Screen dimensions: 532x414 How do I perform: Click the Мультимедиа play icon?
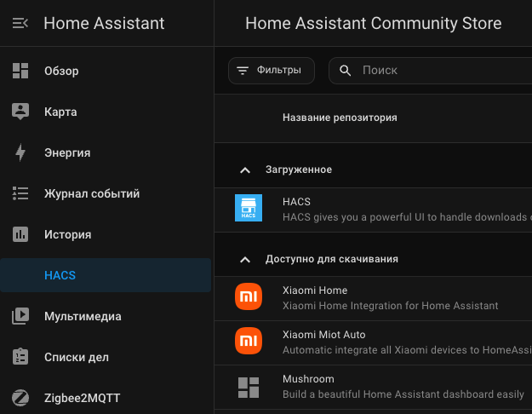pyautogui.click(x=20, y=316)
